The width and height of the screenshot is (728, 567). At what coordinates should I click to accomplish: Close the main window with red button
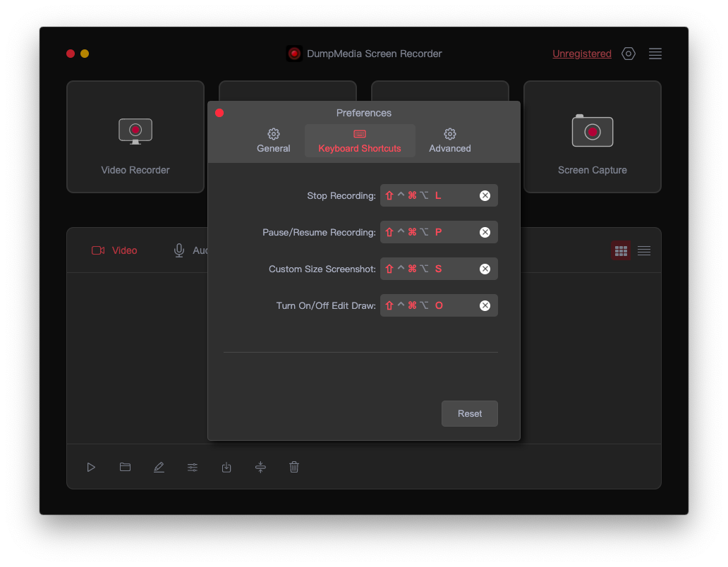tap(71, 54)
